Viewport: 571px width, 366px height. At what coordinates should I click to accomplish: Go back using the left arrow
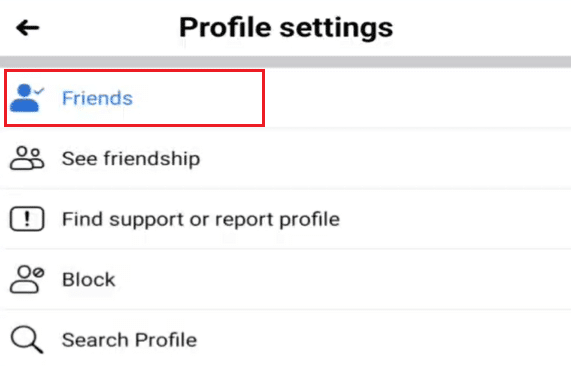27,28
